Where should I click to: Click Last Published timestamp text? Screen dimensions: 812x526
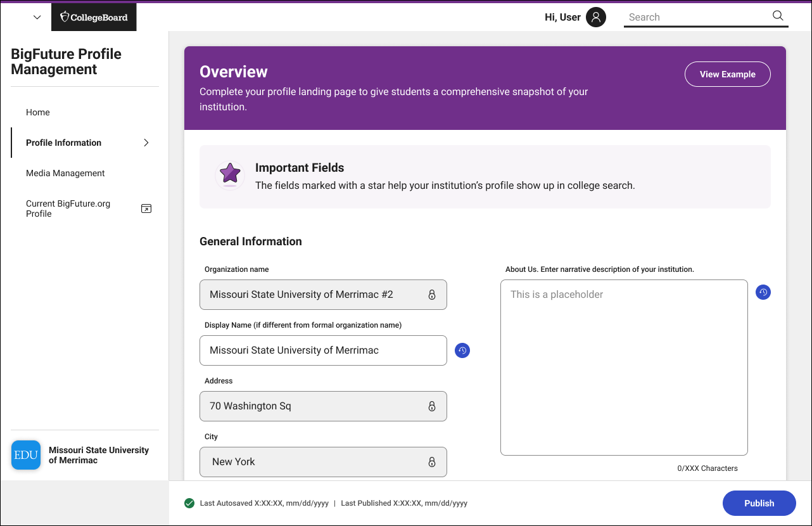(x=404, y=503)
